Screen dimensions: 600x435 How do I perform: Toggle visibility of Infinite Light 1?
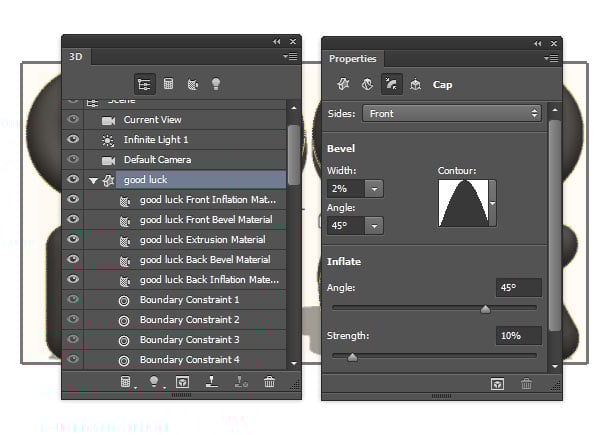tap(73, 139)
